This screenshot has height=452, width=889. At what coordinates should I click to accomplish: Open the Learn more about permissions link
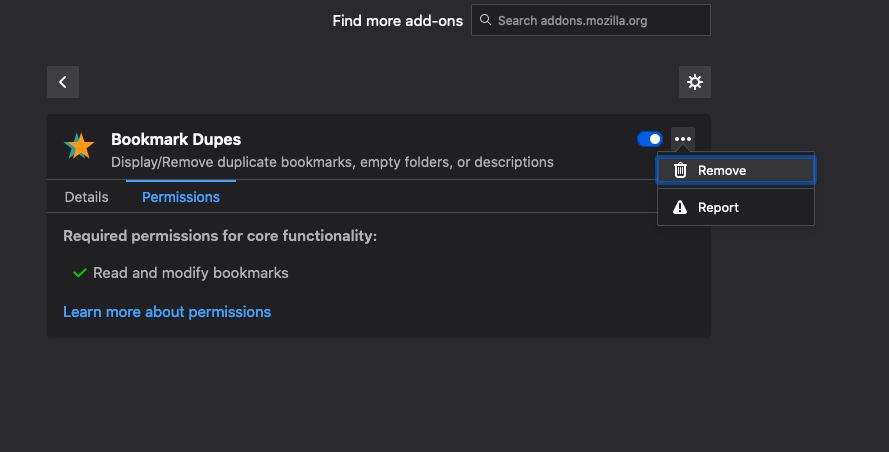coord(167,312)
